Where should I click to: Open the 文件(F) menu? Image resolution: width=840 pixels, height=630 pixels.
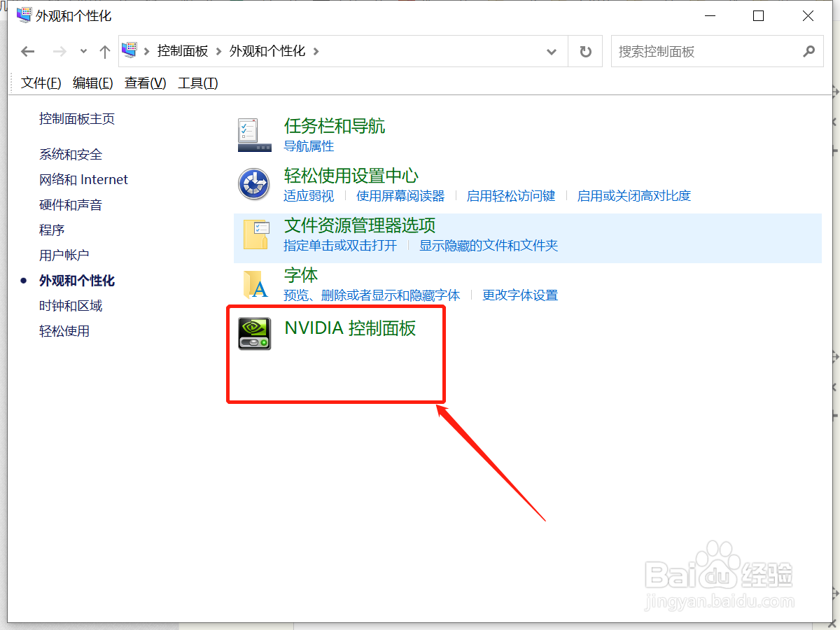pyautogui.click(x=41, y=83)
